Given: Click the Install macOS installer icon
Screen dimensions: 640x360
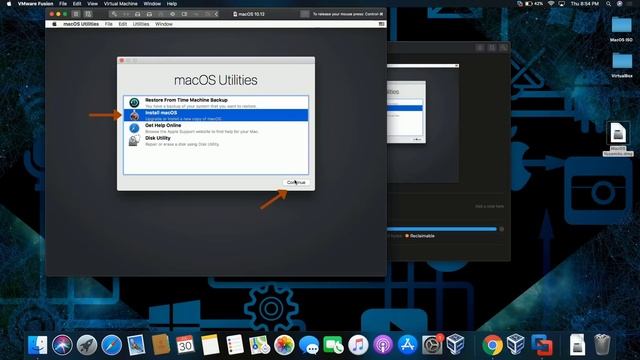Looking at the screenshot, I should [134, 116].
